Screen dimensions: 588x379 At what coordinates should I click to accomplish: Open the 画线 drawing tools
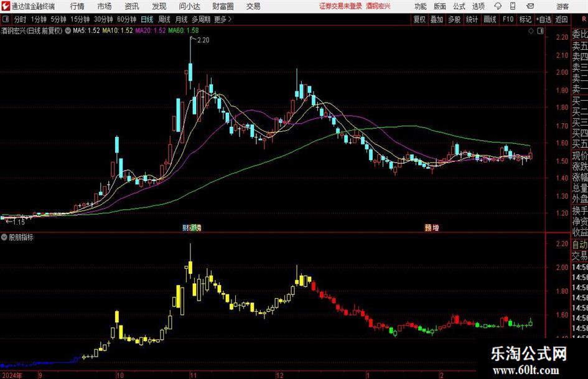pyautogui.click(x=490, y=19)
